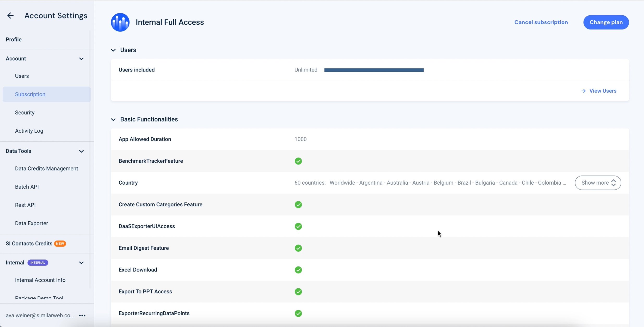
Task: Click the Internal Full Access plan name
Action: [x=170, y=22]
